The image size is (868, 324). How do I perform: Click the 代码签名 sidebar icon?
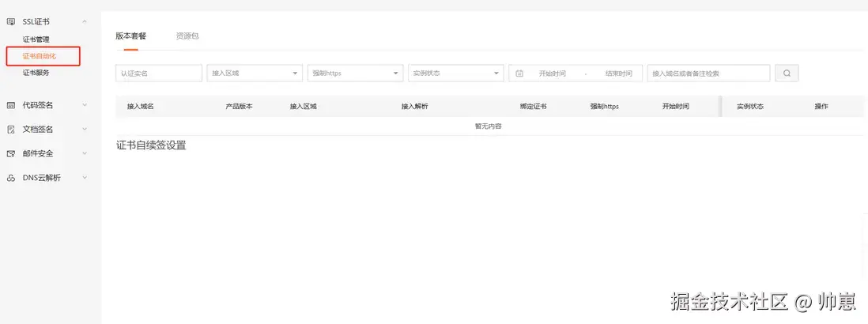pyautogui.click(x=10, y=105)
